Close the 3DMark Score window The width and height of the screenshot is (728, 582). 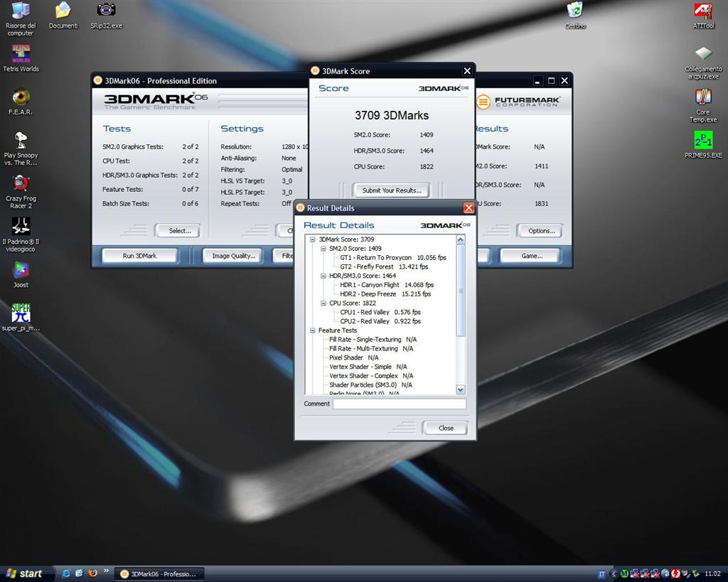[467, 71]
